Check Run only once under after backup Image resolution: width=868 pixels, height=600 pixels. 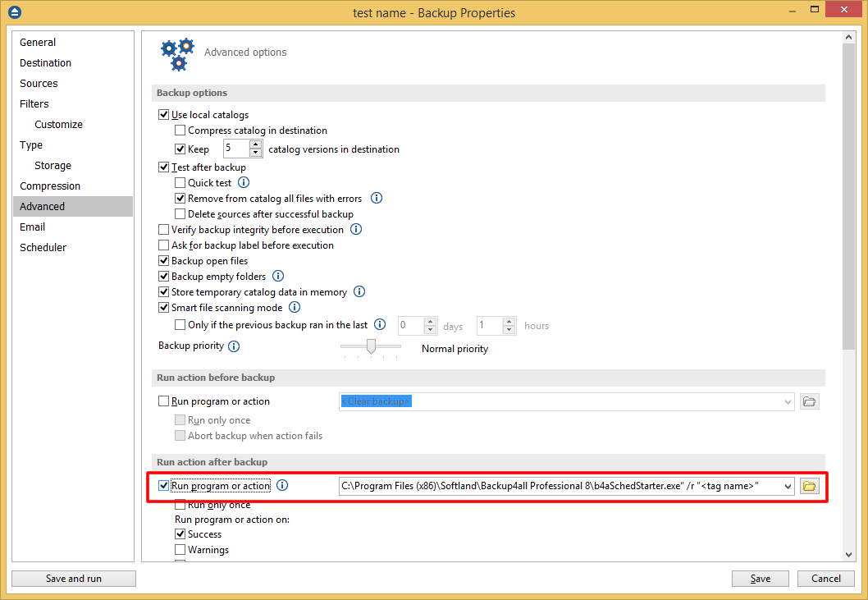click(180, 505)
